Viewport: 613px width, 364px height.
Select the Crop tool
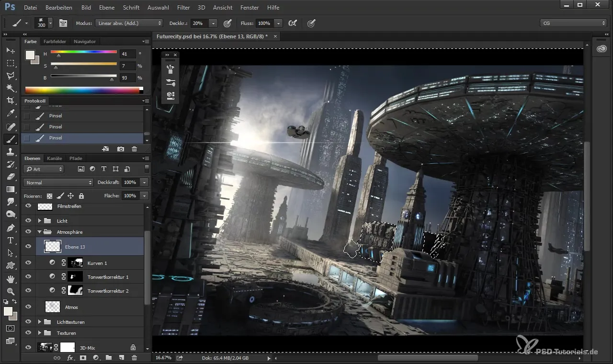pos(10,101)
